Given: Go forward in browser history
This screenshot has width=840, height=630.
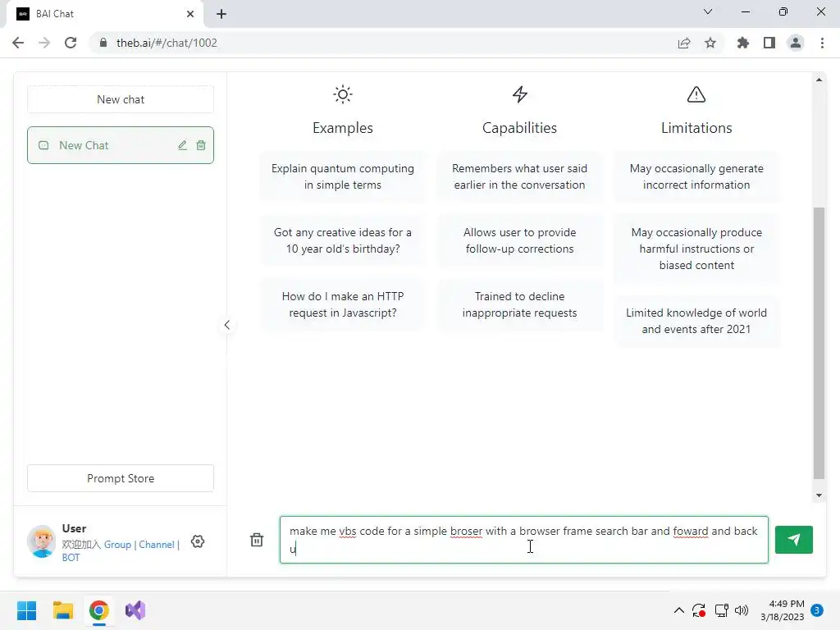Looking at the screenshot, I should point(44,43).
